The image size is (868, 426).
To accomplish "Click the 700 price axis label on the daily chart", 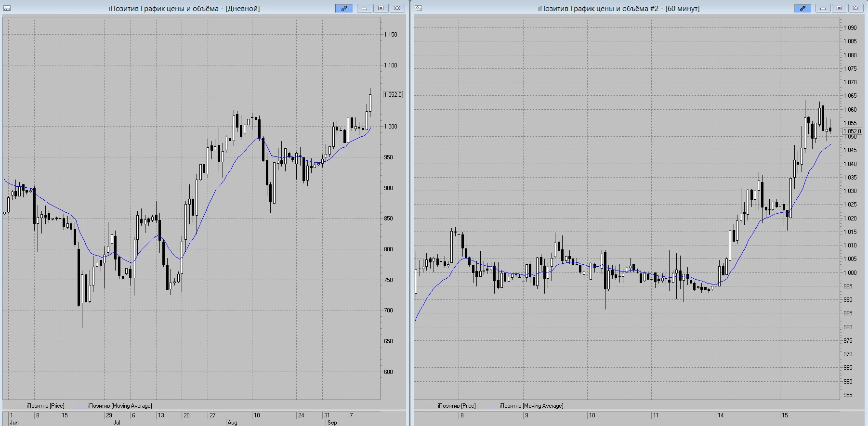I will 388,310.
